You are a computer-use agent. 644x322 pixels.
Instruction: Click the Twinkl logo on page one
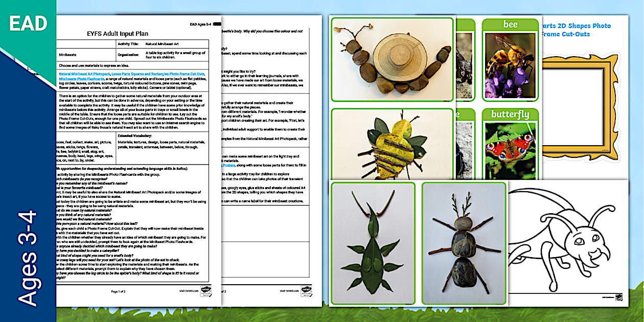(206, 292)
